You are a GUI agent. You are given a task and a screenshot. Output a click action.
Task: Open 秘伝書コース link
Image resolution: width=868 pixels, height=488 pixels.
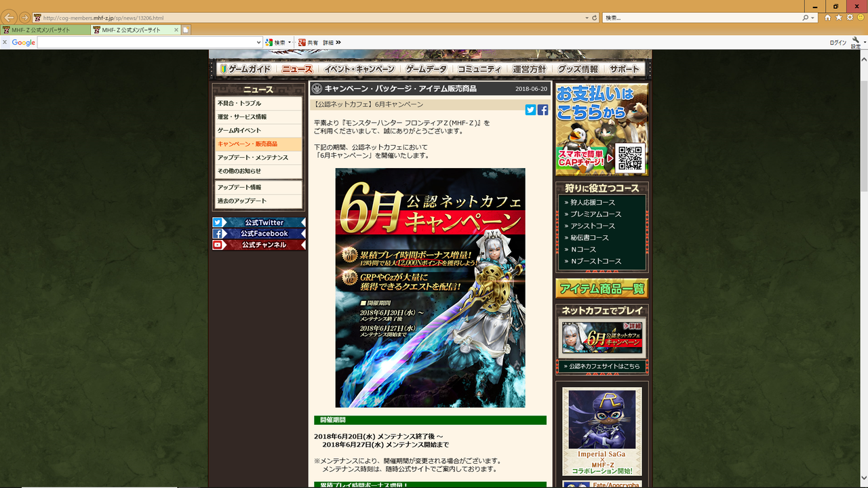point(589,238)
